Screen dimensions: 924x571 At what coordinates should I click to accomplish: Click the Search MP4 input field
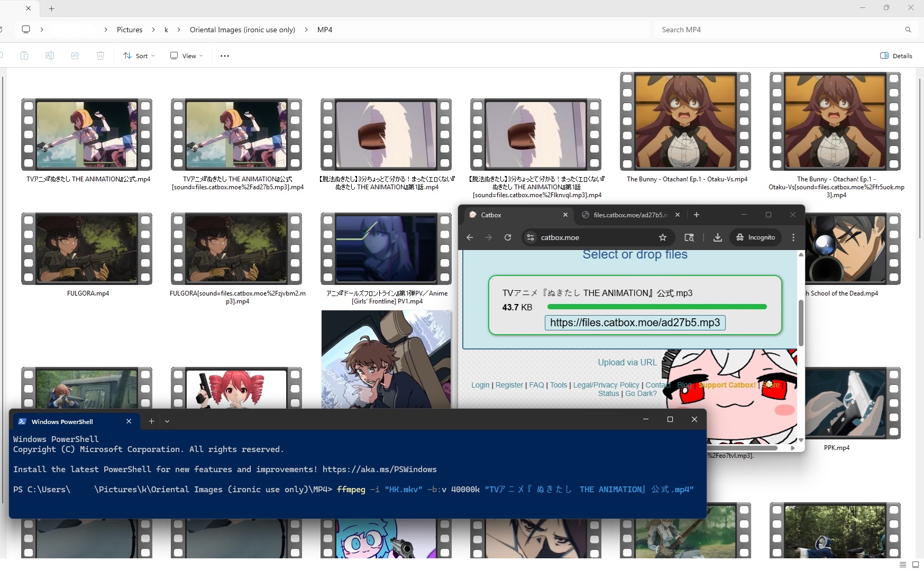point(777,30)
